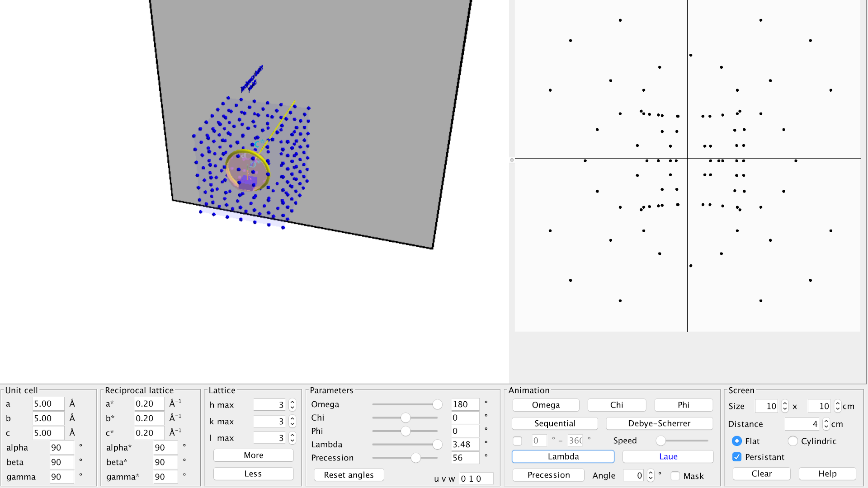This screenshot has height=488, width=868.
Task: Click the Sequential animation button
Action: point(553,423)
